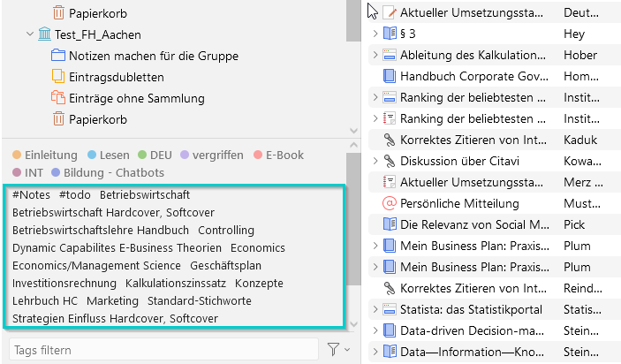Select the #todo tag
This screenshot has height=364, width=621.
[x=75, y=195]
